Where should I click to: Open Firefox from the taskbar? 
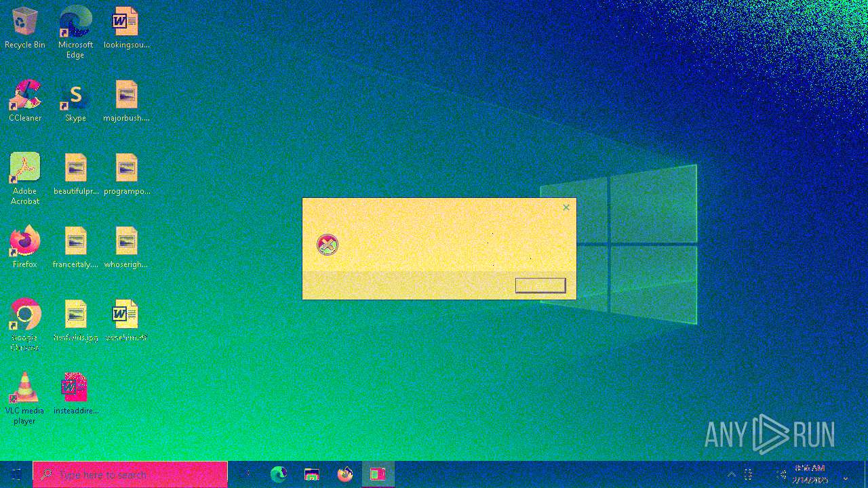345,474
